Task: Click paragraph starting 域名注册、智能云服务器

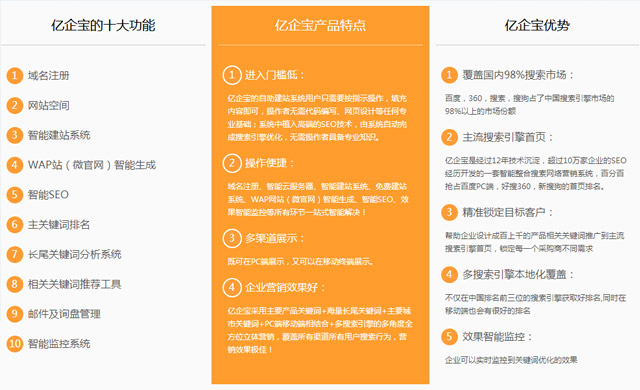Action: [318, 199]
